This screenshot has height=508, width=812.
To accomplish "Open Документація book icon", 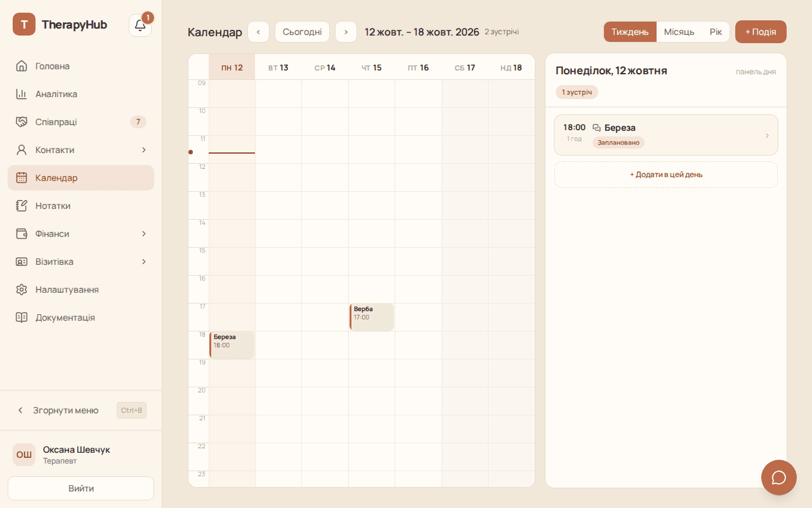I will [22, 317].
